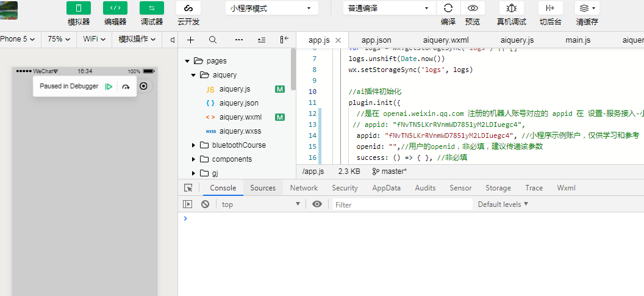
Task: Open the 小程序模式 mode dropdown
Action: point(271,8)
